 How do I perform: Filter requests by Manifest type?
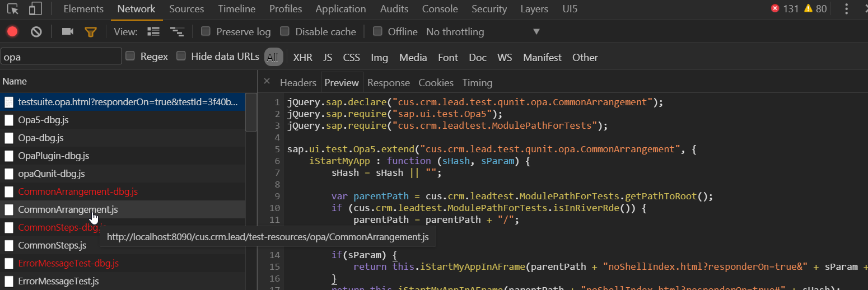tap(542, 57)
